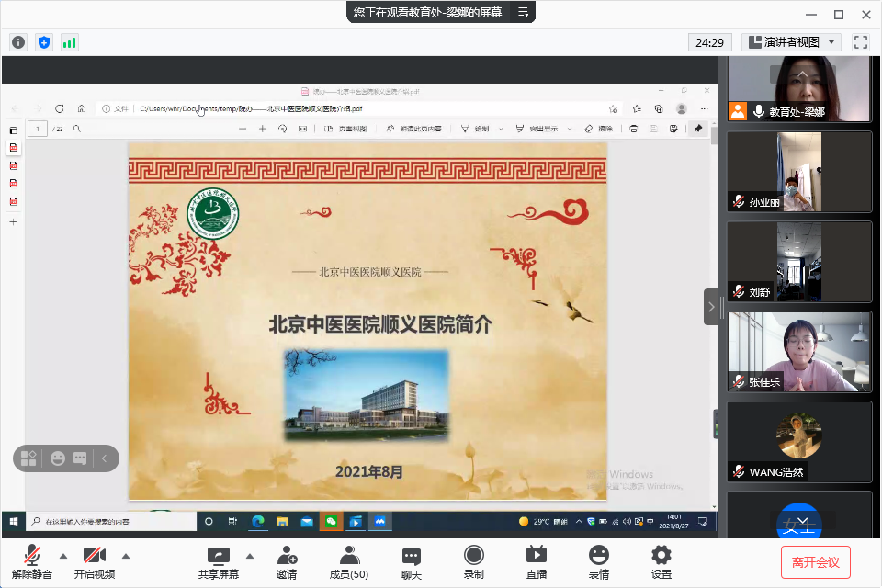Viewport: 882px width, 588px height.
Task: Click the chat bubble icon in the floating pill
Action: coord(80,458)
